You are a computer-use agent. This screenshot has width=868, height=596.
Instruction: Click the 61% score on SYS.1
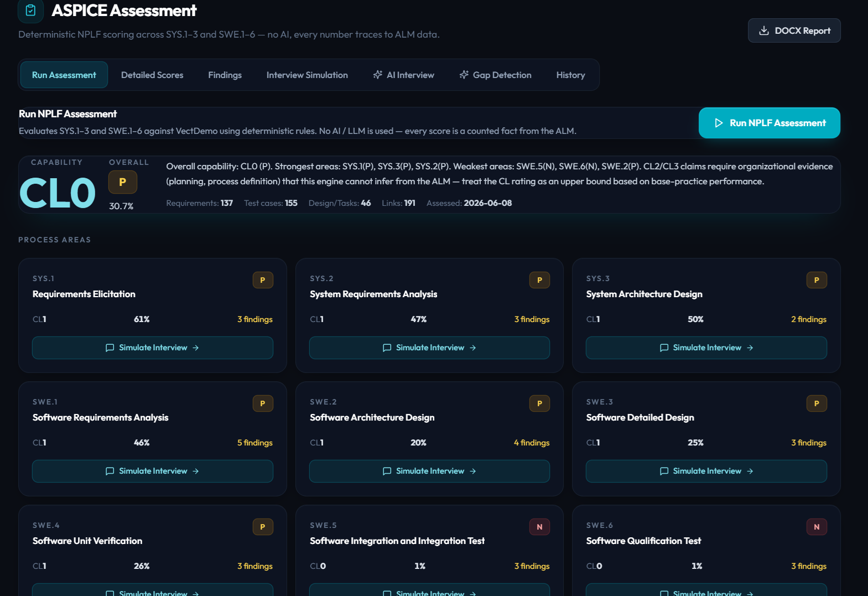tap(142, 319)
